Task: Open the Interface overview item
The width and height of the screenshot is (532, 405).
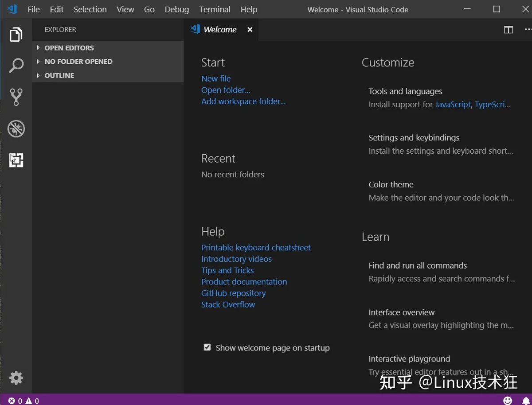Action: coord(442,319)
